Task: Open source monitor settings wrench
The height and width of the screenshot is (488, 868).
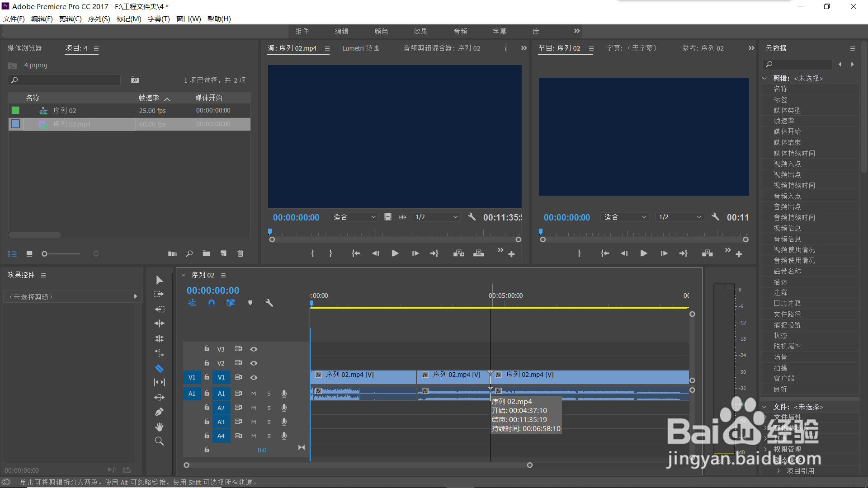Action: 472,217
